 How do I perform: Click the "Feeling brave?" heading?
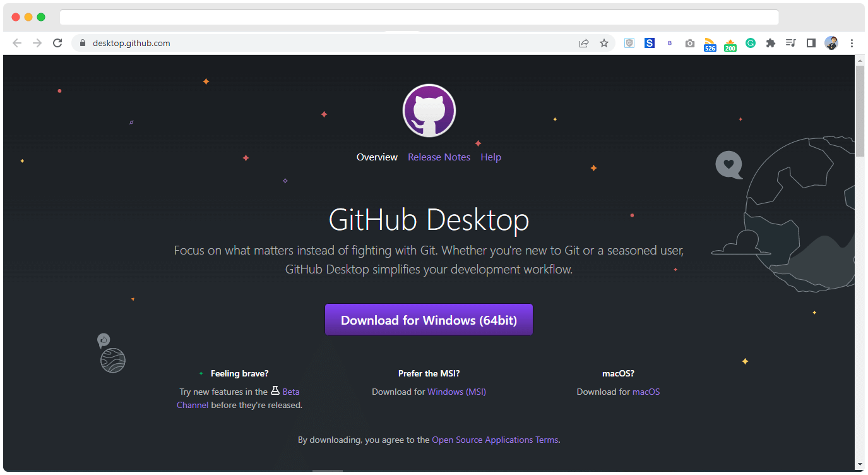coord(239,373)
